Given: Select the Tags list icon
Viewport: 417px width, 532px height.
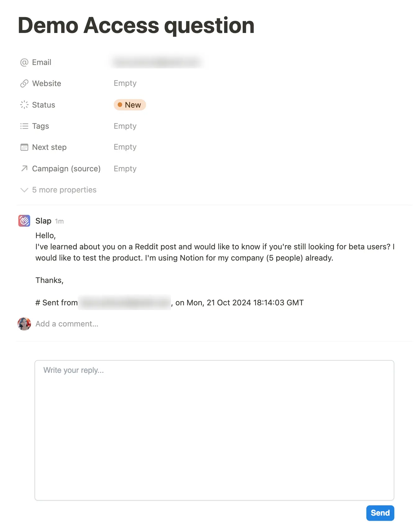Looking at the screenshot, I should 24,126.
